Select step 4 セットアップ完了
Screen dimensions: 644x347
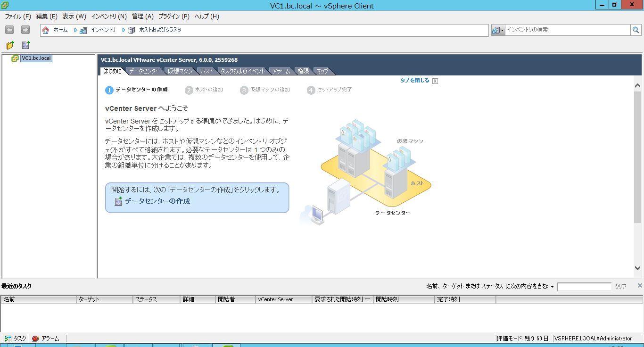point(330,90)
